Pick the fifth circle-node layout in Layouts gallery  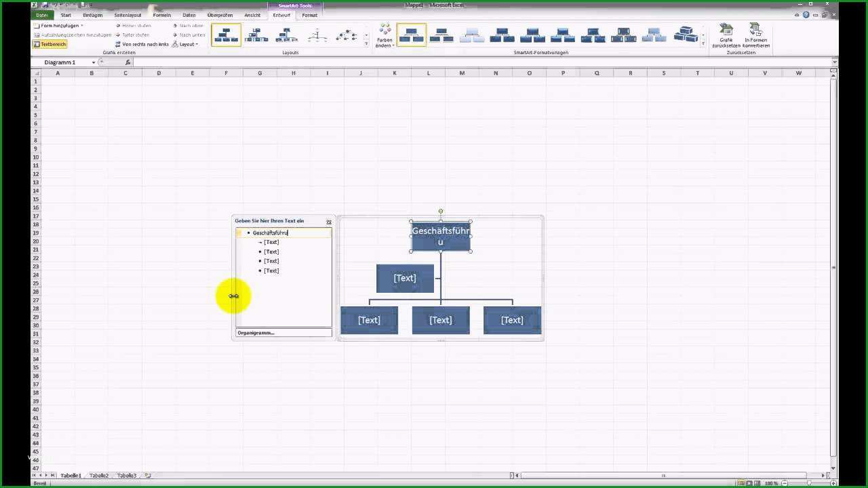[347, 35]
